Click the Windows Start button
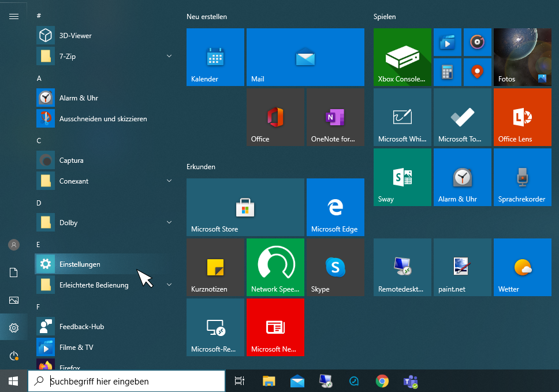The image size is (559, 392). 14,381
